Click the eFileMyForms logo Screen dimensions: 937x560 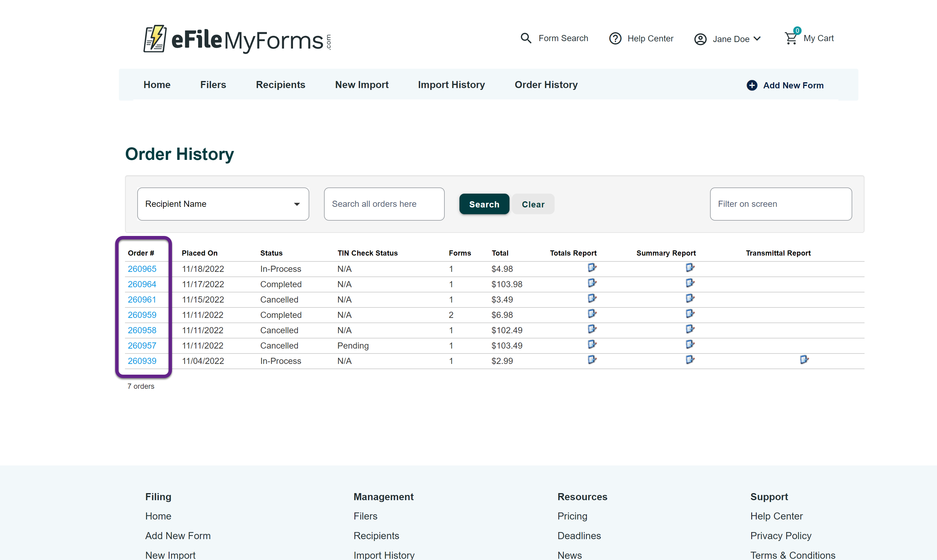click(x=237, y=39)
